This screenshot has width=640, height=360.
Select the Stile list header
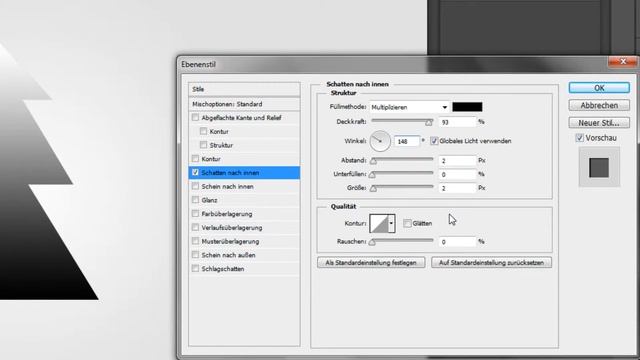pyautogui.click(x=244, y=89)
